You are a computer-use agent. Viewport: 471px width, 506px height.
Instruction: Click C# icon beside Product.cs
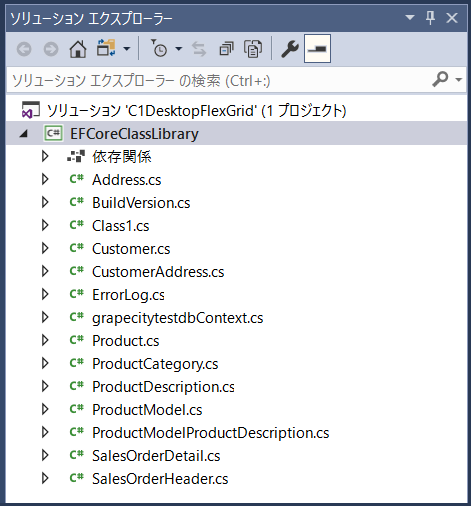coord(77,340)
